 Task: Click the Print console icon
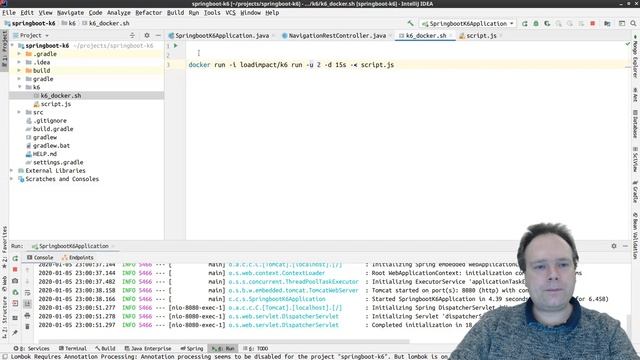tap(27, 315)
